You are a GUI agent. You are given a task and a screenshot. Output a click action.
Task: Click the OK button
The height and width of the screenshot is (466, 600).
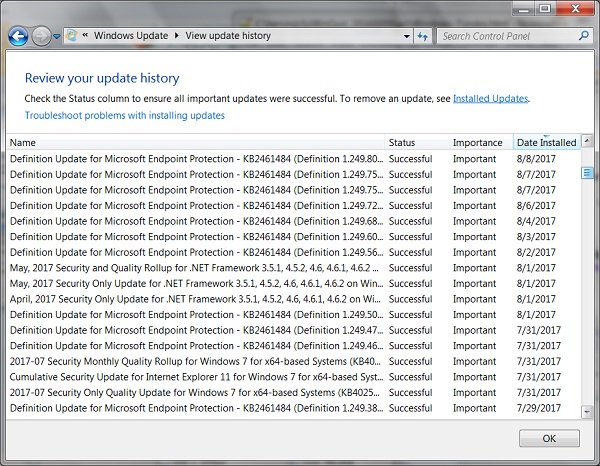[549, 438]
